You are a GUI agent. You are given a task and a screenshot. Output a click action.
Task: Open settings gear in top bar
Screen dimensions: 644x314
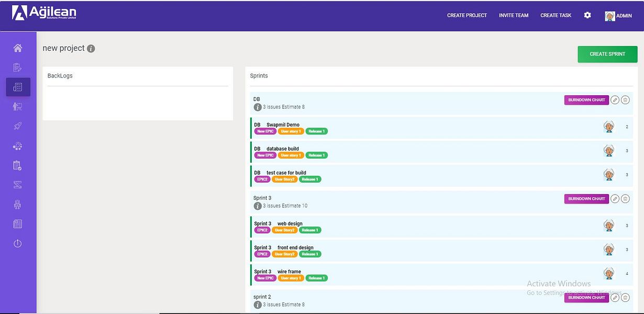(587, 15)
